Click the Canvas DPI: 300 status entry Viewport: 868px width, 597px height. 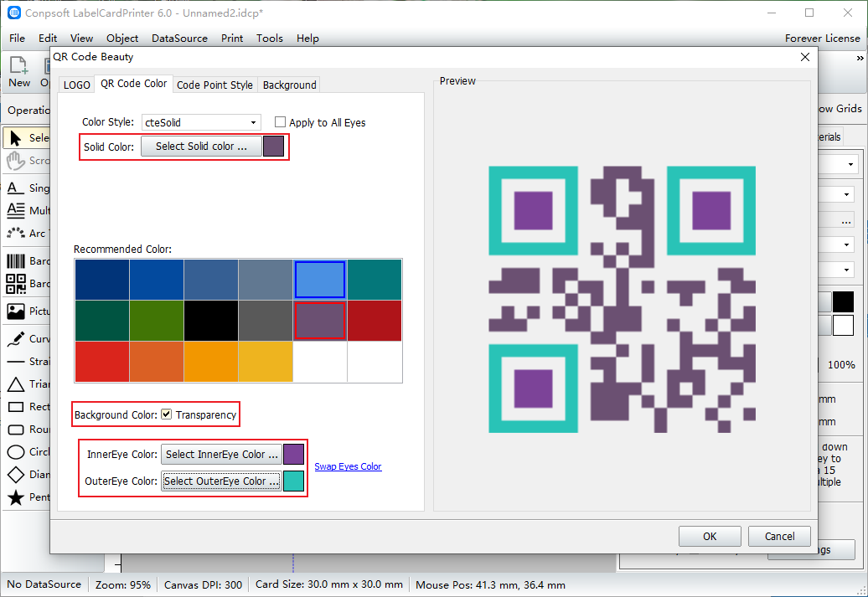coord(203,584)
